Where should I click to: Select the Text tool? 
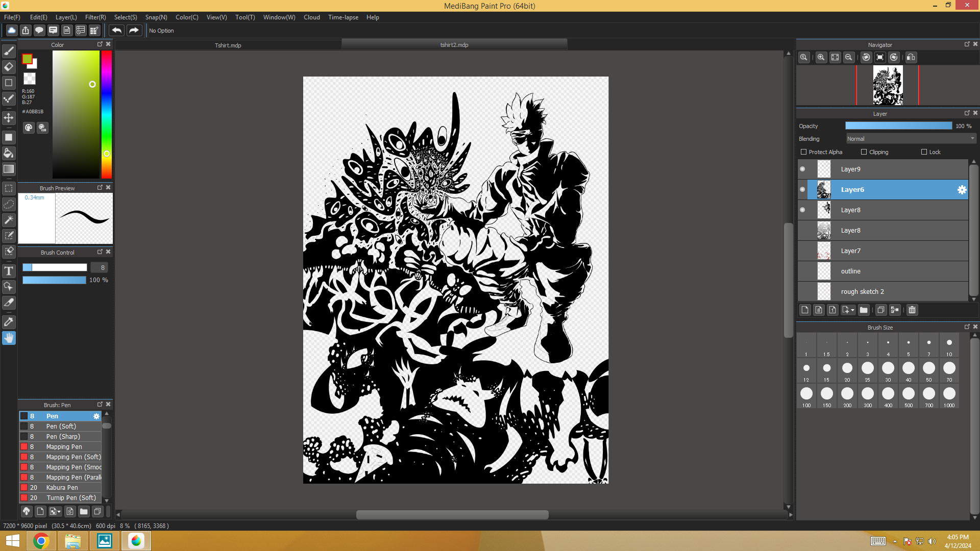click(9, 271)
